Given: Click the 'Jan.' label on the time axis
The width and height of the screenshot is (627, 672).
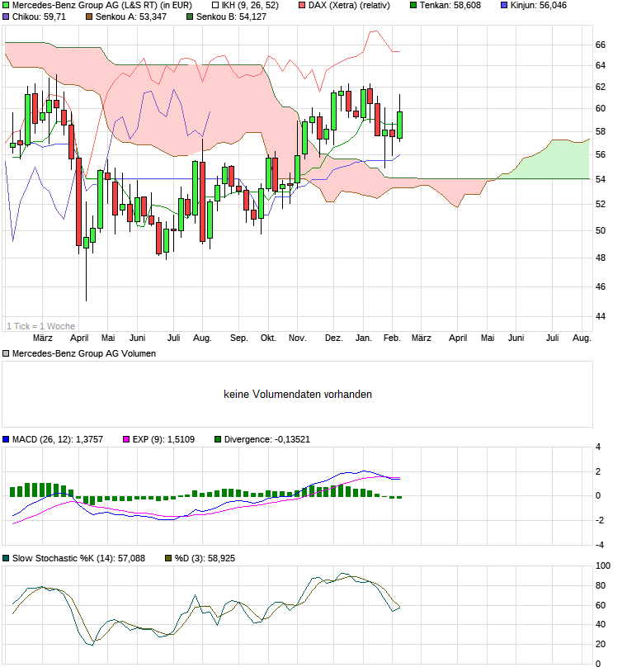Looking at the screenshot, I should pyautogui.click(x=363, y=338).
